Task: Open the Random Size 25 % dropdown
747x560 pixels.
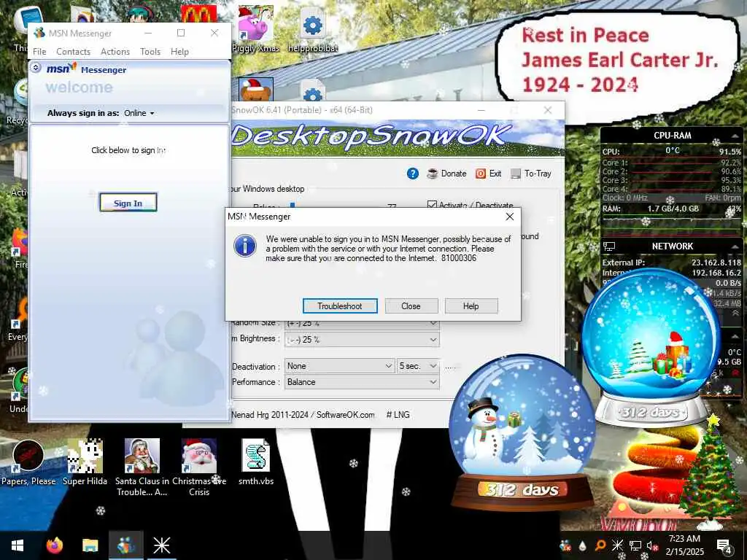Action: pos(362,323)
